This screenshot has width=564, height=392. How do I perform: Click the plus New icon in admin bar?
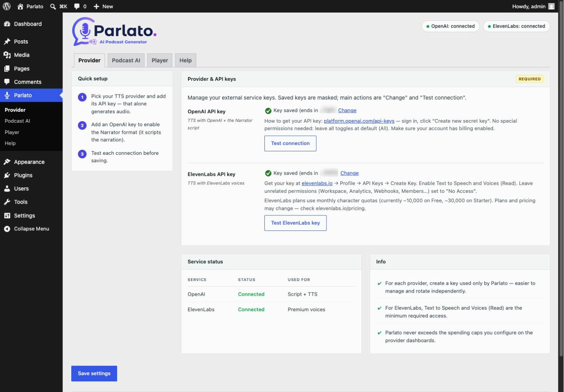pos(96,6)
